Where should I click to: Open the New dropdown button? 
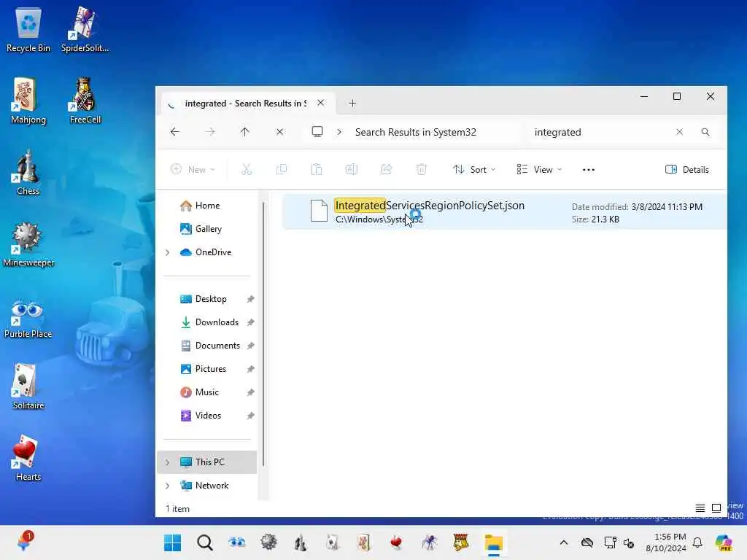click(193, 169)
